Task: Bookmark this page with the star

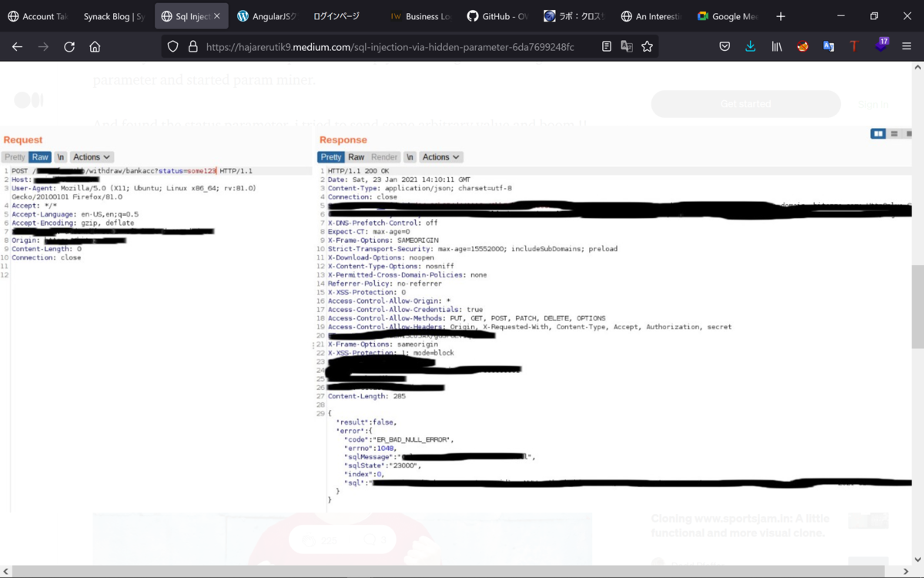Action: point(647,46)
